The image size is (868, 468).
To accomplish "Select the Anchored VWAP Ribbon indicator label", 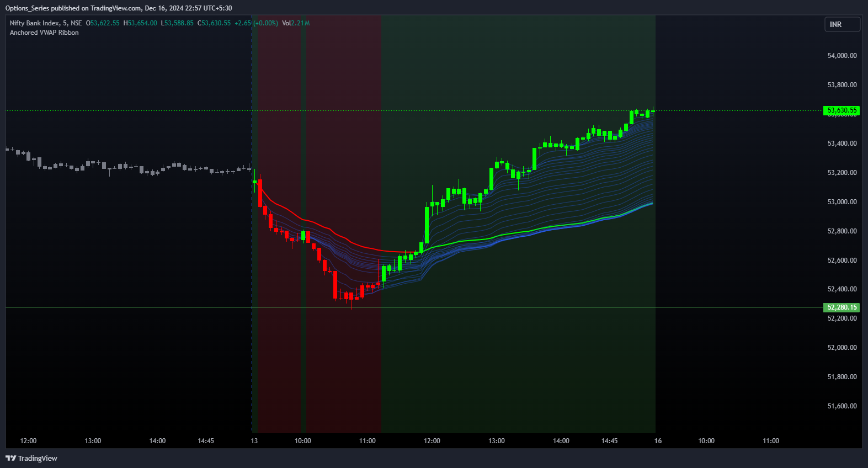I will pos(44,33).
